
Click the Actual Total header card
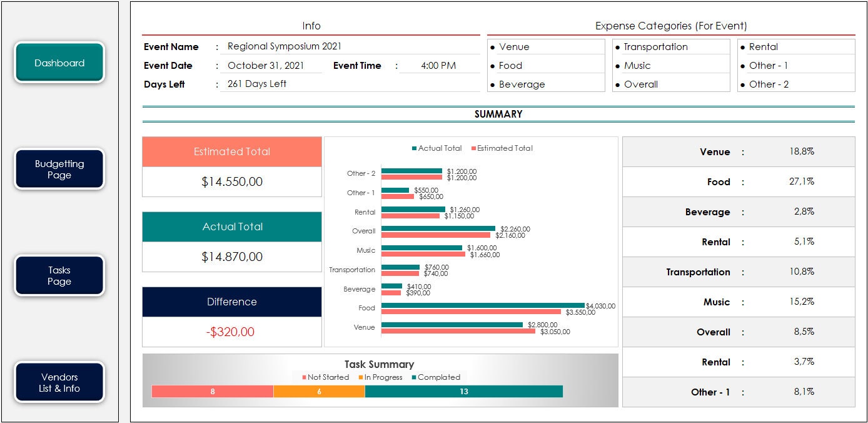point(232,227)
